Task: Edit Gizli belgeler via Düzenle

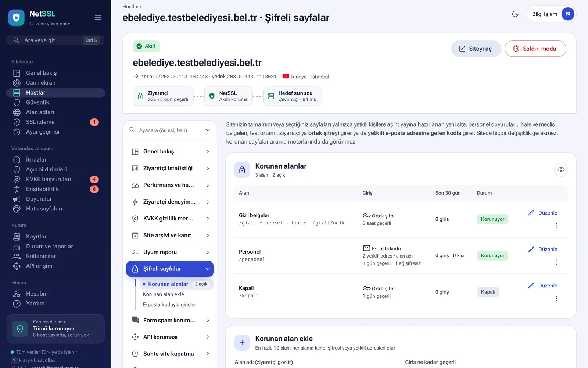Action: [543, 213]
